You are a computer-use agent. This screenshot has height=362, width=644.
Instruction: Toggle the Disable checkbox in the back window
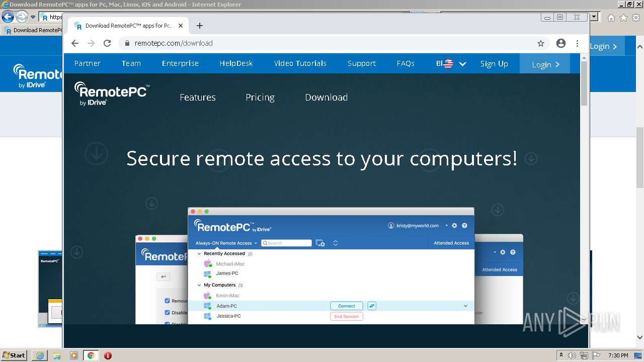pos(168,312)
